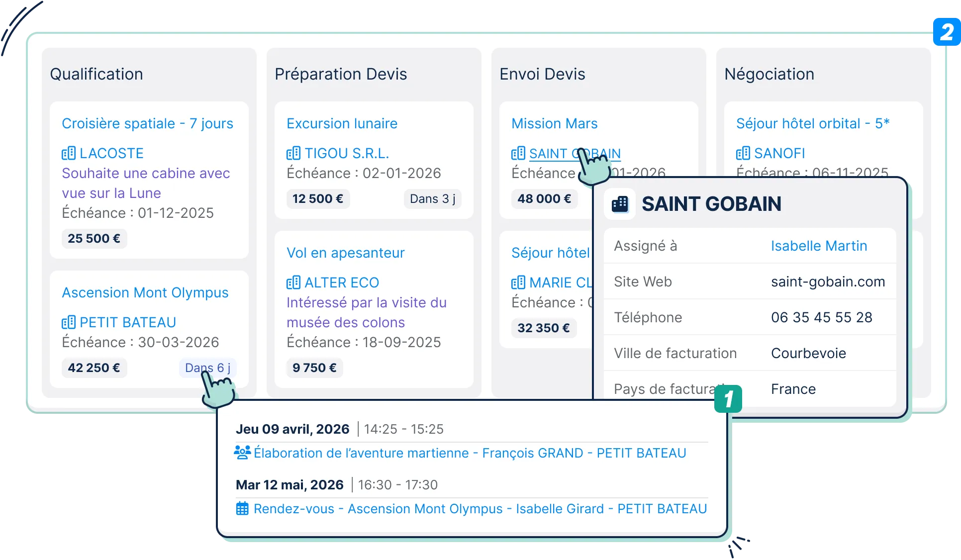Select the Qualification column header
The width and height of the screenshot is (961, 560).
click(x=96, y=74)
